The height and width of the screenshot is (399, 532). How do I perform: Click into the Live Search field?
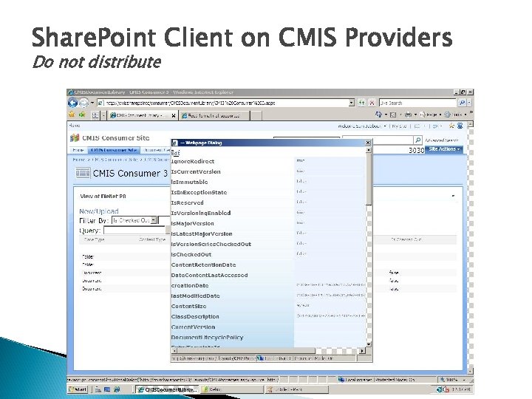coord(418,103)
